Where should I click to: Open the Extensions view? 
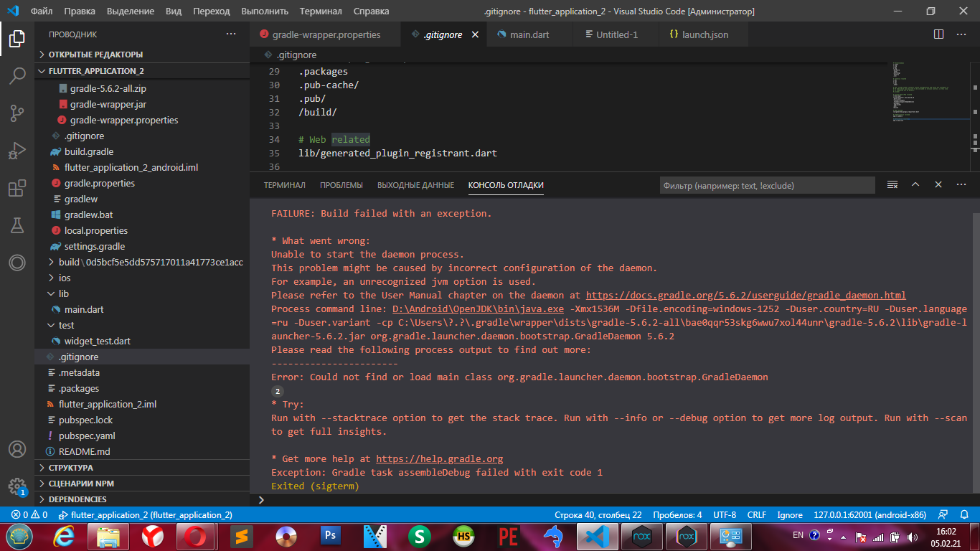tap(17, 188)
